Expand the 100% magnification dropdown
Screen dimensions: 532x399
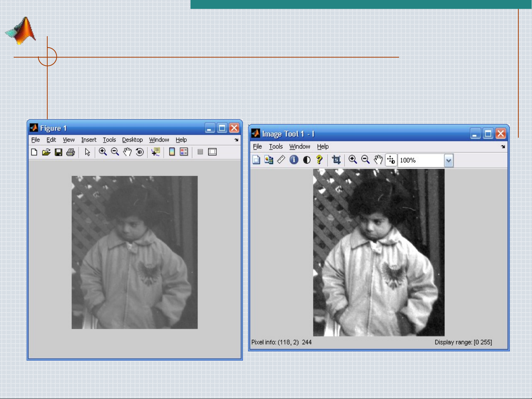(x=449, y=161)
